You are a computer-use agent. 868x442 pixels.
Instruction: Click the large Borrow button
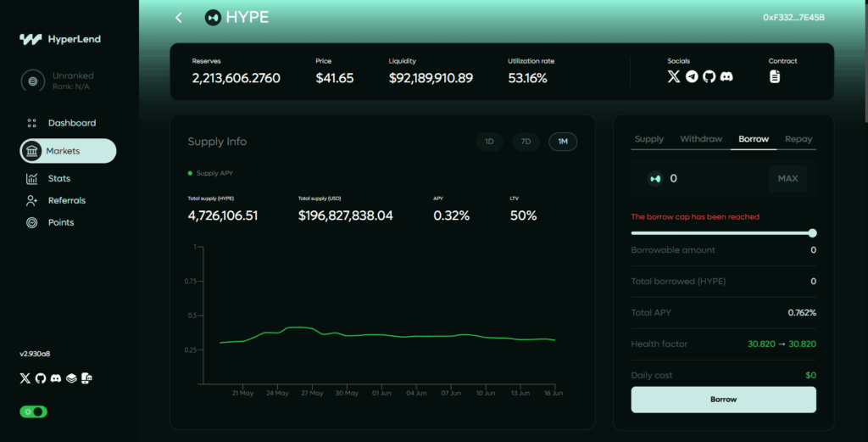[724, 400]
